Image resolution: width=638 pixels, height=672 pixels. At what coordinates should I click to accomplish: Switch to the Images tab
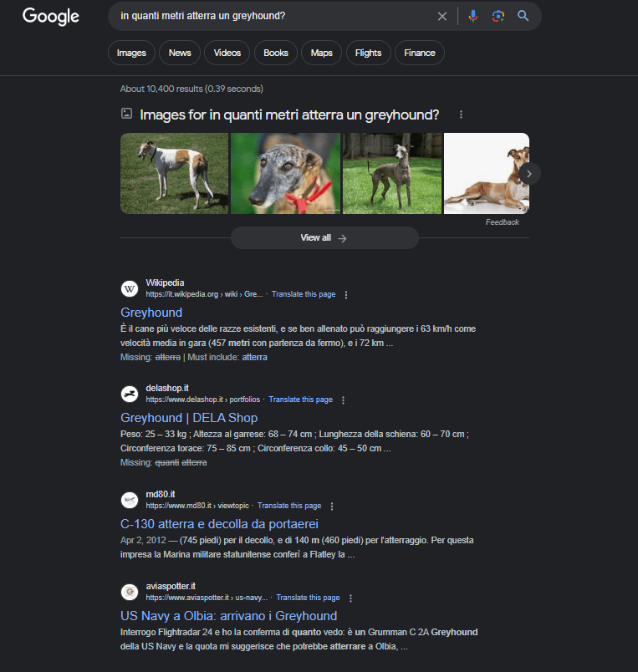coord(131,53)
